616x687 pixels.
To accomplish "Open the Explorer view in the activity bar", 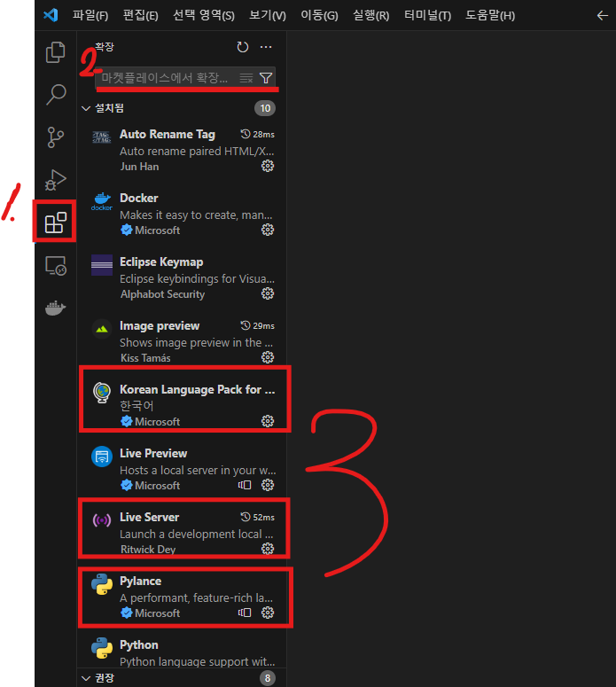I will click(55, 52).
